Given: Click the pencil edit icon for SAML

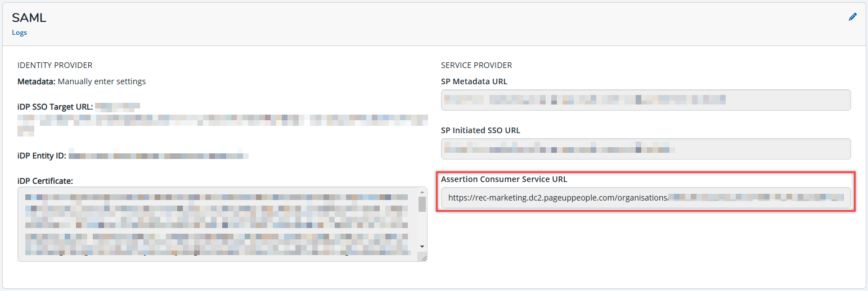Looking at the screenshot, I should [x=852, y=17].
